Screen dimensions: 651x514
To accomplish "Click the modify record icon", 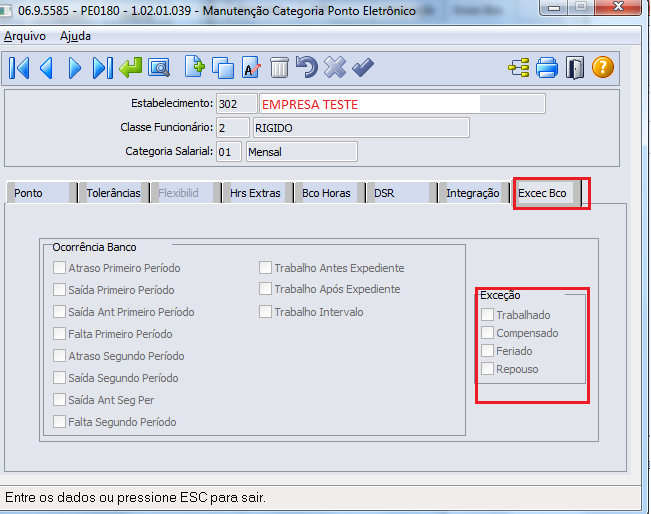I will pyautogui.click(x=251, y=68).
